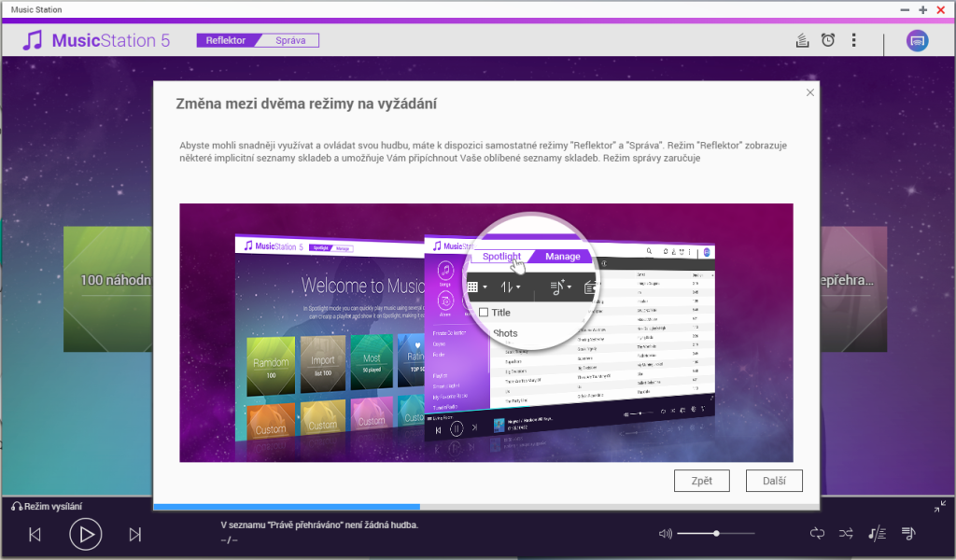
Task: Show the lyrics panel
Action: 877,534
